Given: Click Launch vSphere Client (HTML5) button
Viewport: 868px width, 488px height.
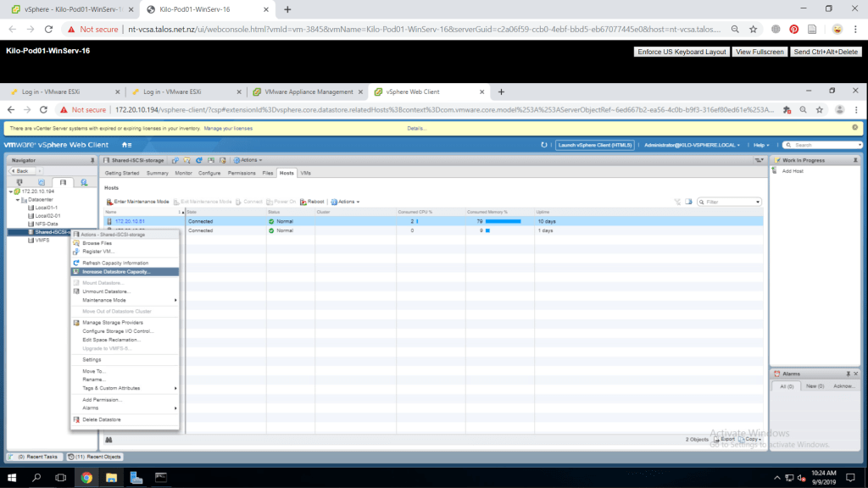Looking at the screenshot, I should pyautogui.click(x=595, y=145).
